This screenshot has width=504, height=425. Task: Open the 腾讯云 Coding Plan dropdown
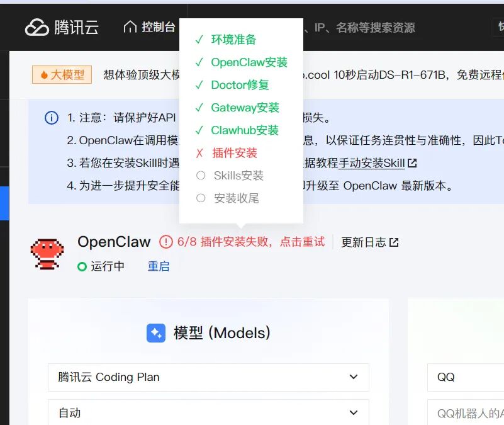click(208, 377)
